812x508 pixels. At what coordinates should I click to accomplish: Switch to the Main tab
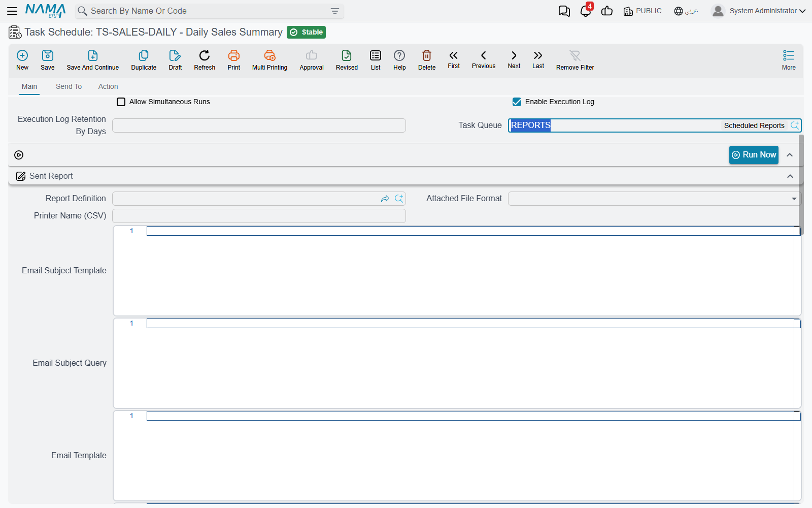tap(29, 86)
